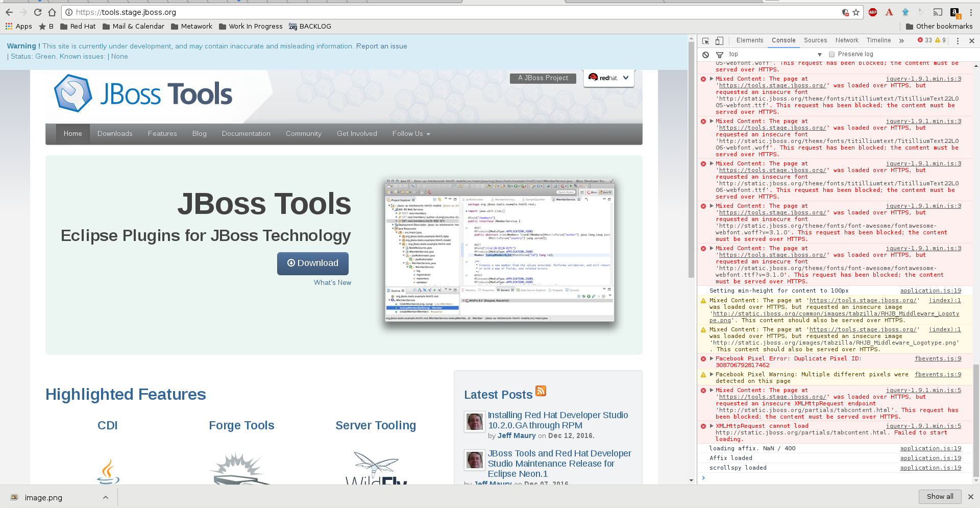980x508 pixels.
Task: Click the Report an issue link
Action: tap(382, 46)
